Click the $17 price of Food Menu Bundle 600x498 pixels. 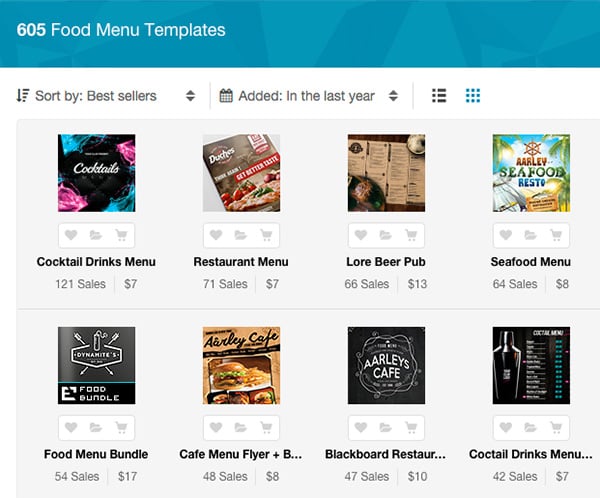(x=127, y=477)
